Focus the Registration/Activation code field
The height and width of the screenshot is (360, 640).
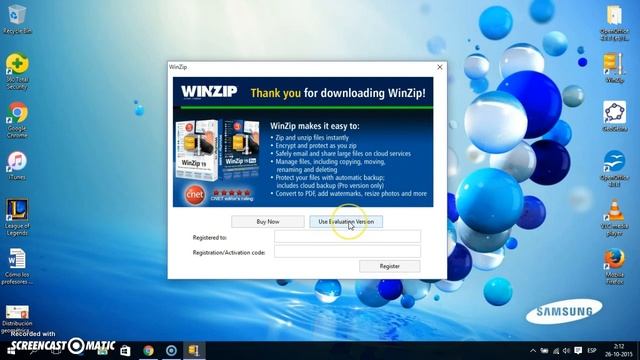pos(347,252)
